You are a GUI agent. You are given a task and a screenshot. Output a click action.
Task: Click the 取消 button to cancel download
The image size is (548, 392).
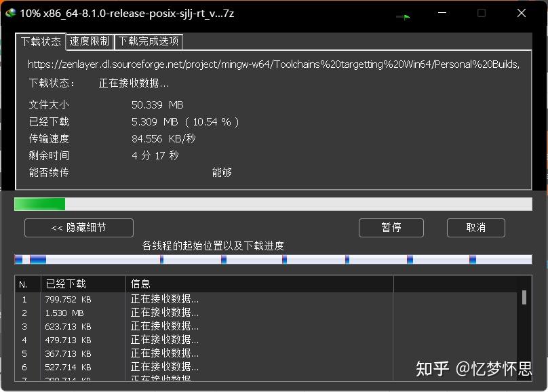(x=475, y=227)
